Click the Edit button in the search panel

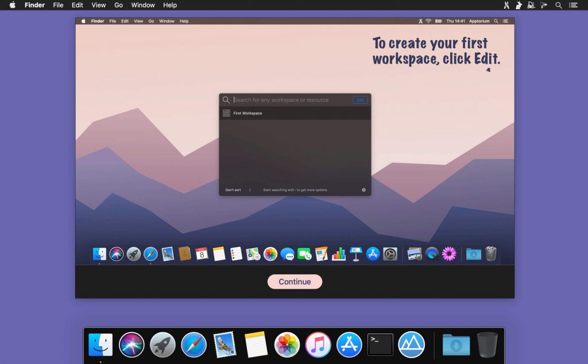(360, 99)
